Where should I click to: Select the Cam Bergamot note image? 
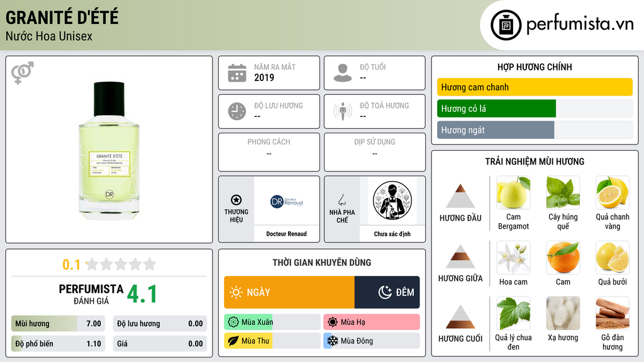click(x=513, y=192)
